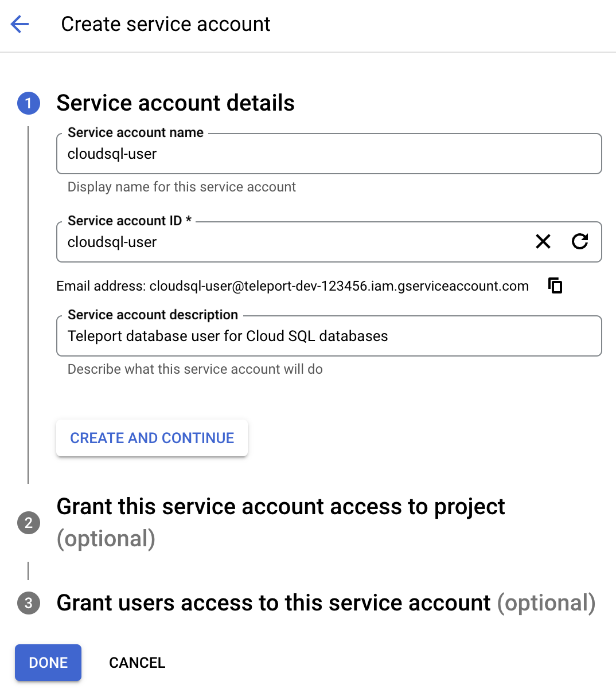Regenerate the service account ID
The height and width of the screenshot is (689, 616).
pos(580,241)
